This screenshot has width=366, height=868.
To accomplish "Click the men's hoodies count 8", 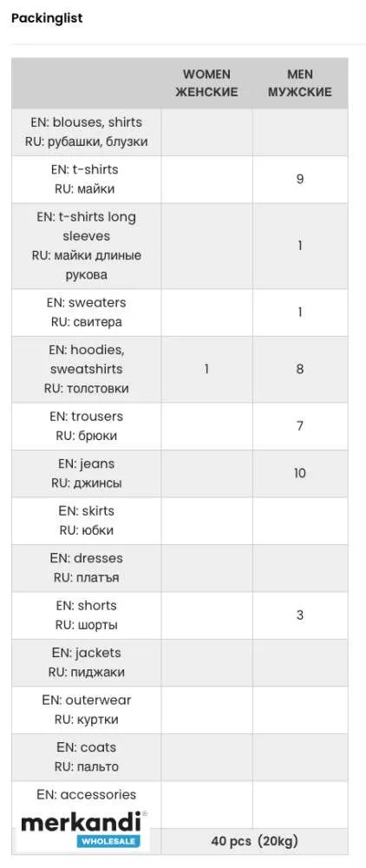I will pyautogui.click(x=300, y=369).
